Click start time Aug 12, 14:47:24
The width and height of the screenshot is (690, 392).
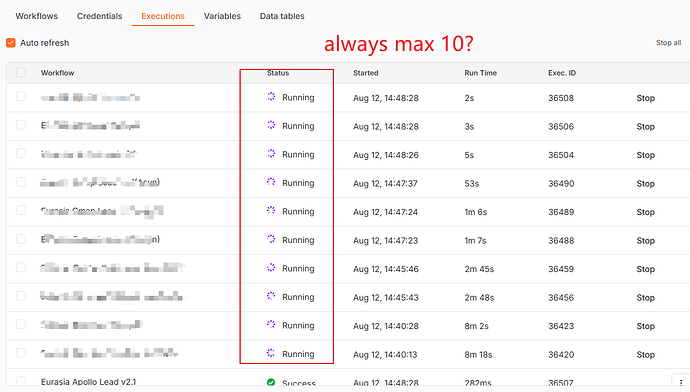tap(385, 212)
